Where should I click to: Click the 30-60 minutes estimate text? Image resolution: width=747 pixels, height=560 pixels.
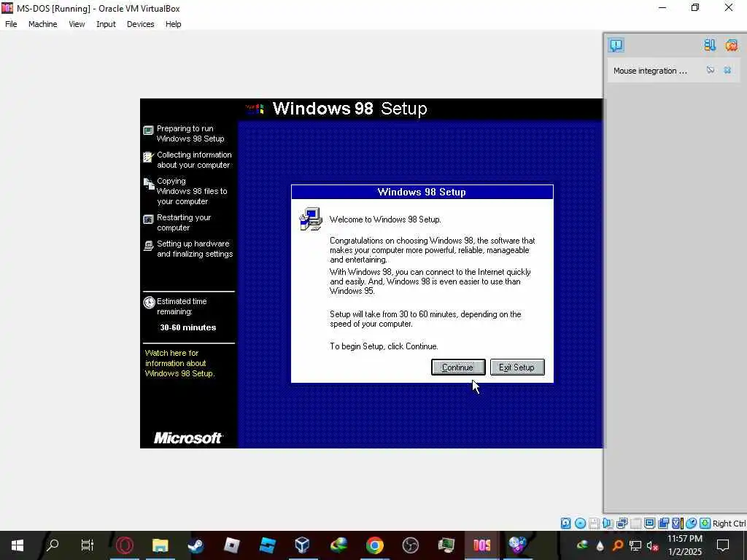[187, 327]
